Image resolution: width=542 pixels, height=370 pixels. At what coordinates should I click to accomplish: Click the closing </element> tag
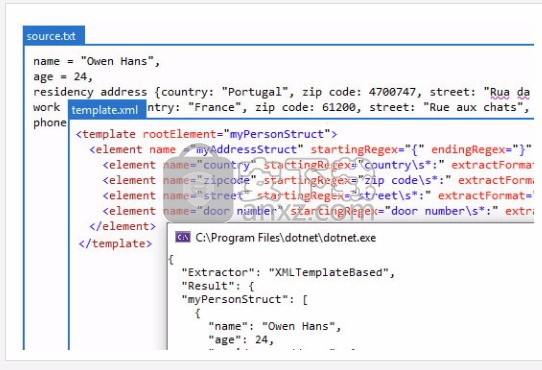pyautogui.click(x=123, y=226)
